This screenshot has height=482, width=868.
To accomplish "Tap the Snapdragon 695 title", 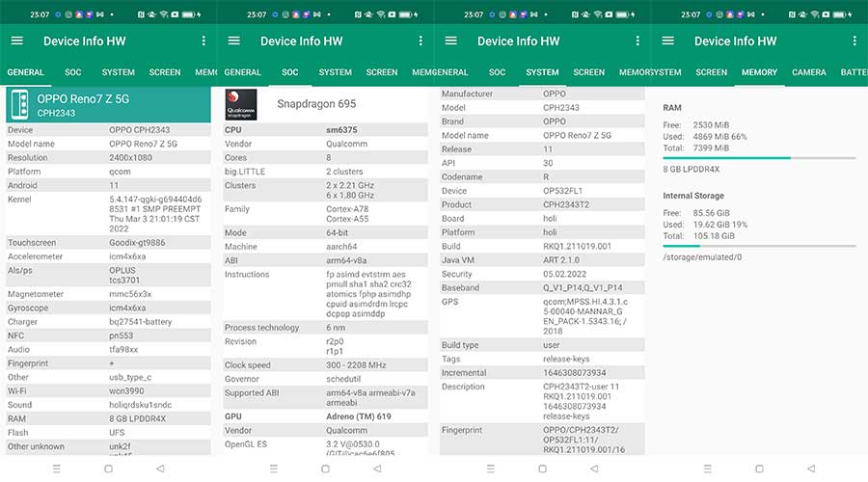I will click(x=316, y=104).
